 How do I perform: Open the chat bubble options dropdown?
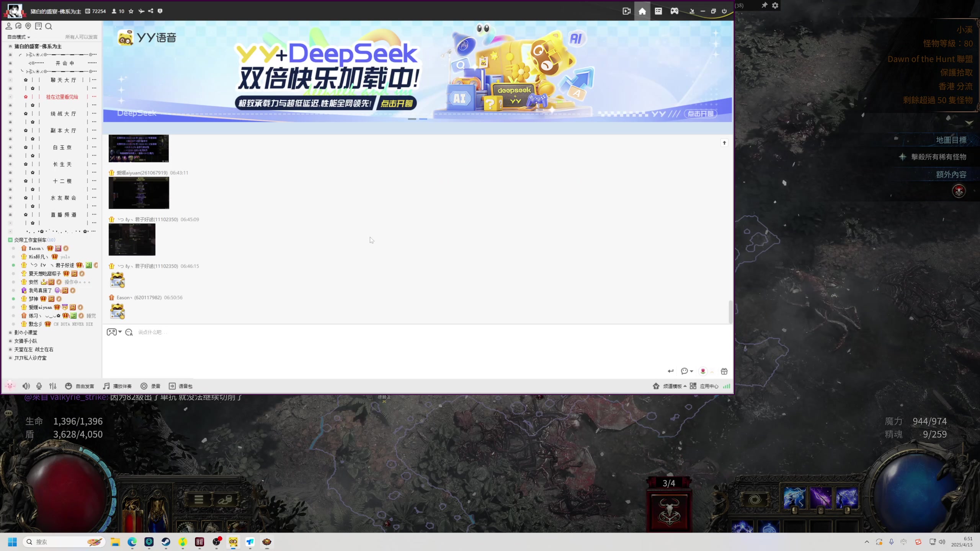687,371
